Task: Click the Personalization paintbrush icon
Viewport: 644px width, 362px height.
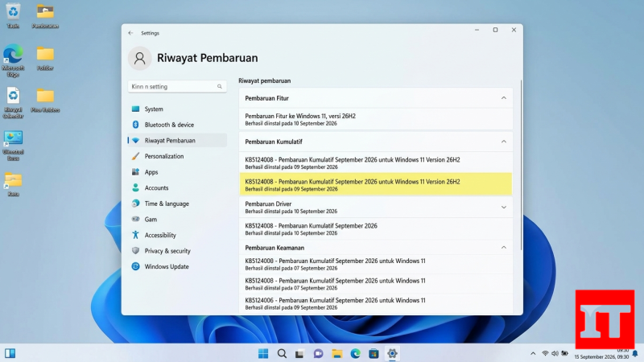Action: click(135, 156)
